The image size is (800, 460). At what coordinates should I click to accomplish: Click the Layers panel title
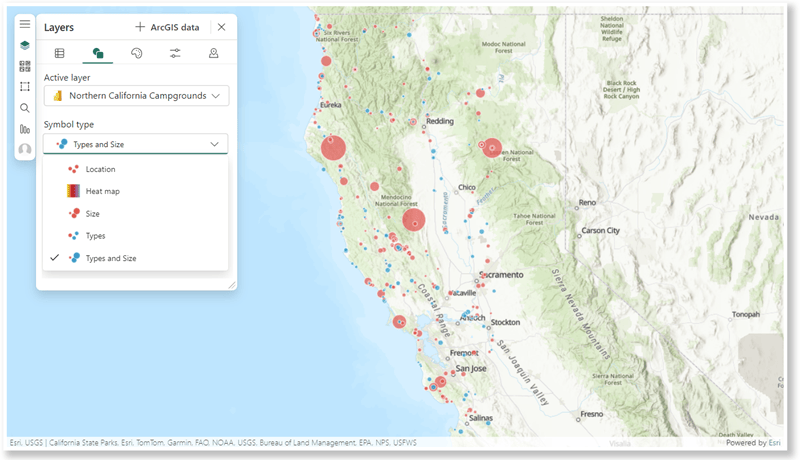pos(59,28)
